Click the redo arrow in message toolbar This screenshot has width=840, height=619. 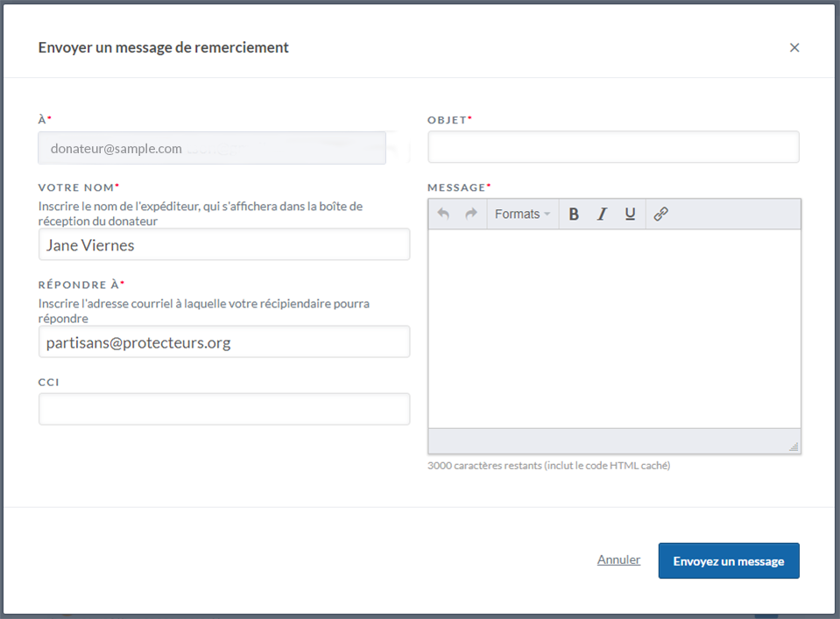point(471,214)
